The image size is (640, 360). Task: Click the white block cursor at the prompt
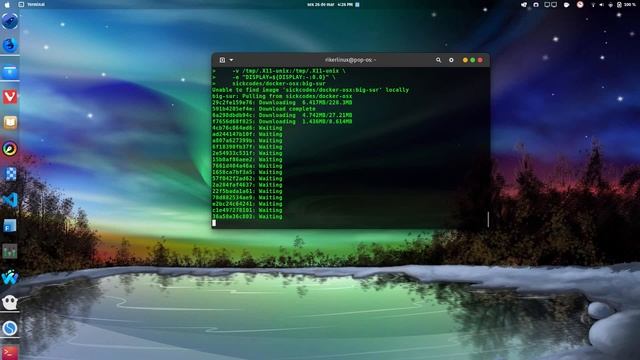coord(214,223)
